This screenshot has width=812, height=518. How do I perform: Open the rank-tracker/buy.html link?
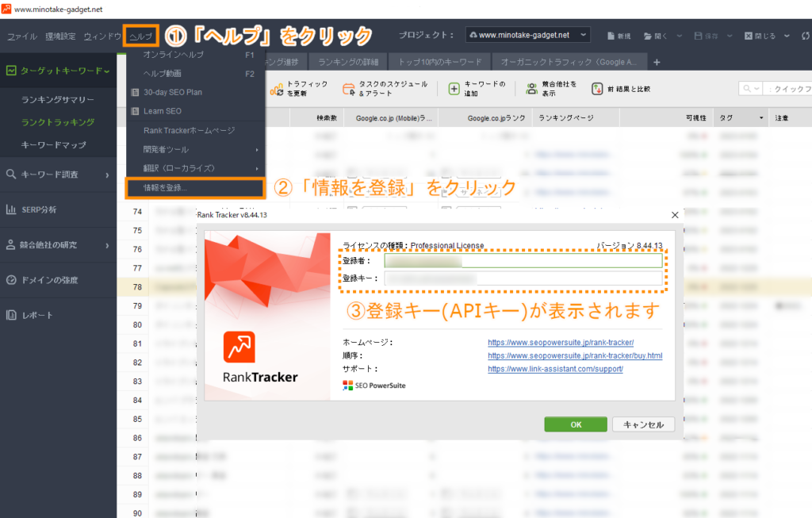tap(575, 356)
